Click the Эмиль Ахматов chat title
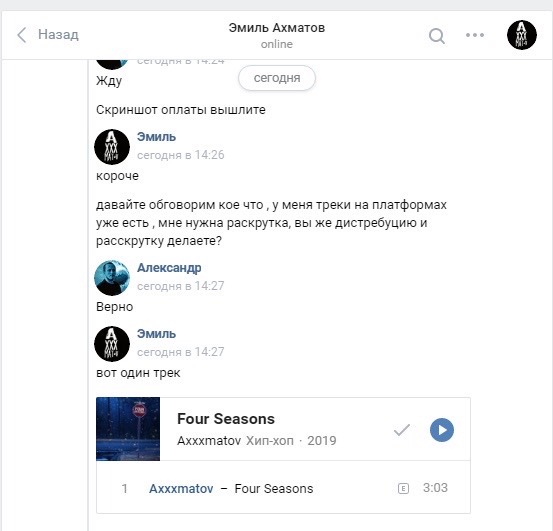 coord(276,28)
